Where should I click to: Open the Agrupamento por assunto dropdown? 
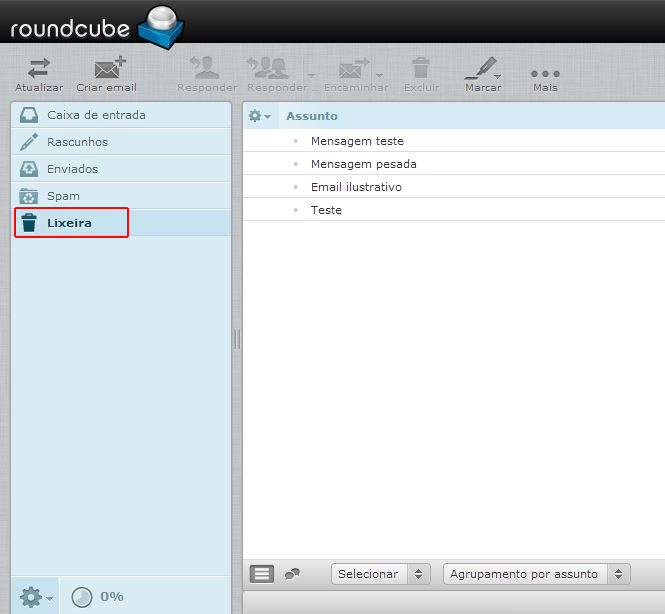coord(536,574)
